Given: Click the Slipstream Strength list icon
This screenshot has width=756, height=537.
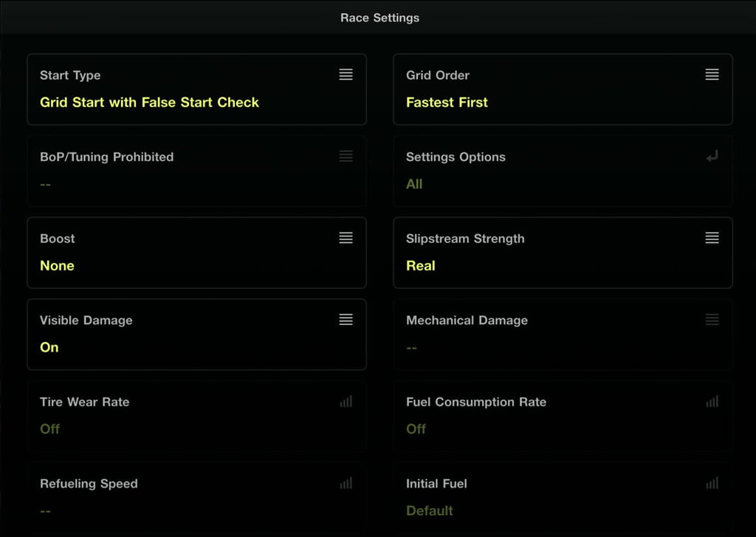Looking at the screenshot, I should [712, 238].
